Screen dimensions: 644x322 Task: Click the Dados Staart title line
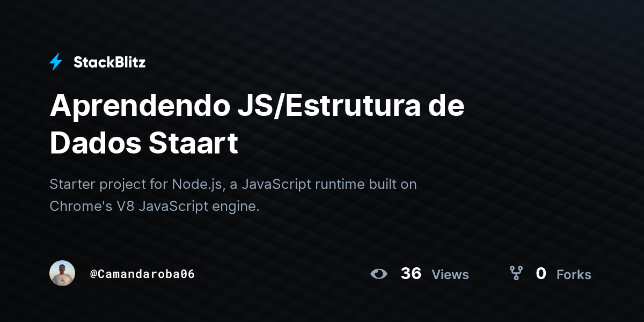[x=144, y=143]
